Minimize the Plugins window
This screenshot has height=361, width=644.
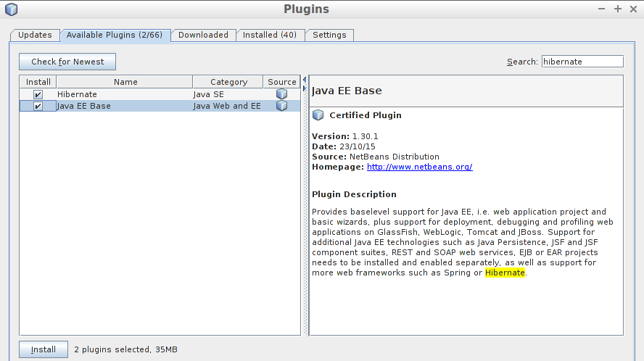click(602, 9)
